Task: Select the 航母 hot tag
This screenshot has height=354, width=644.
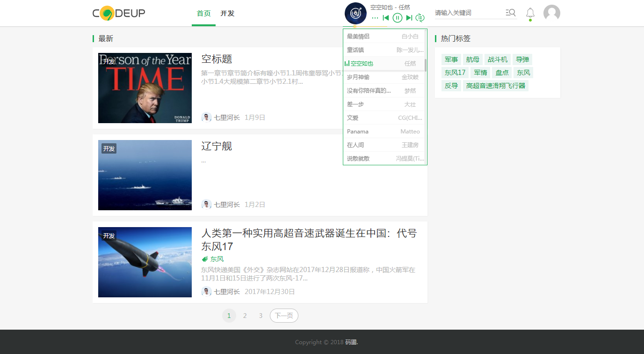Action: click(x=473, y=59)
